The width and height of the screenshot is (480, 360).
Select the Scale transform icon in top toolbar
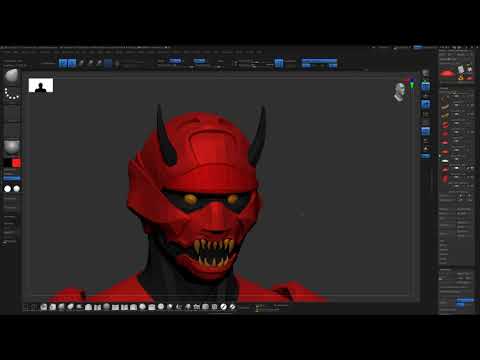(90, 63)
